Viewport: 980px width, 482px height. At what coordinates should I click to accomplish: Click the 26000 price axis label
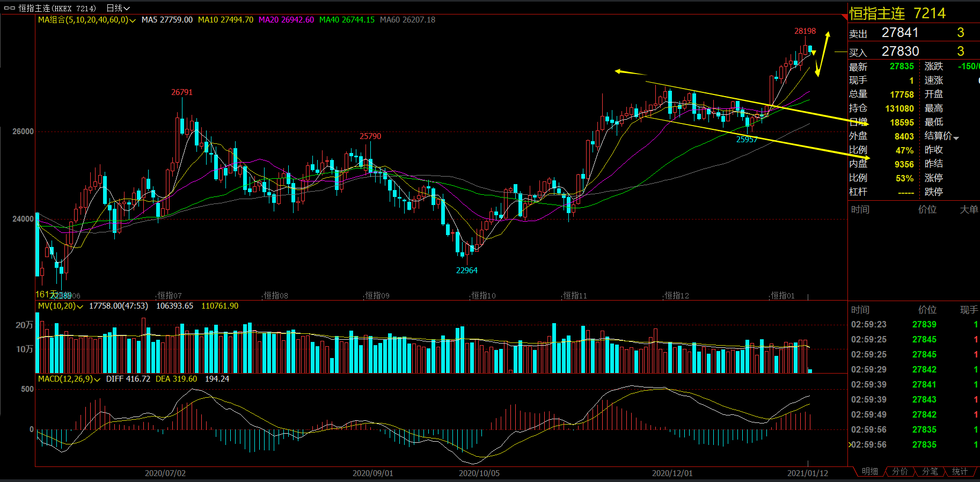23,132
